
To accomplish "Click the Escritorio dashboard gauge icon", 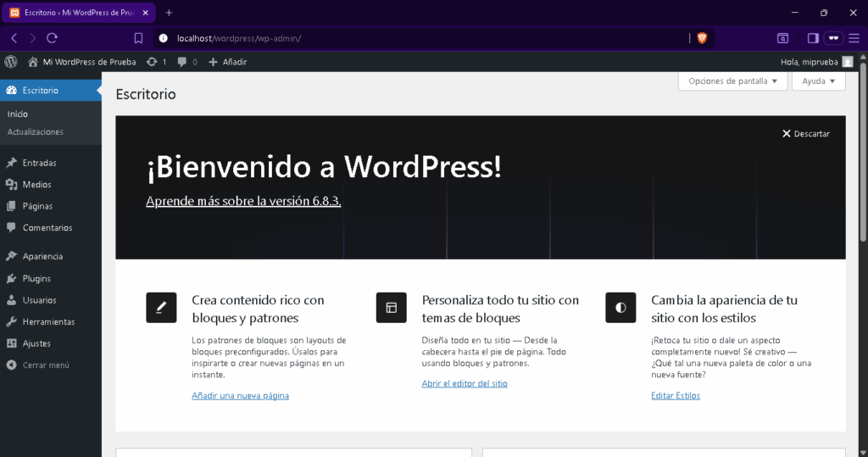I will 12,90.
